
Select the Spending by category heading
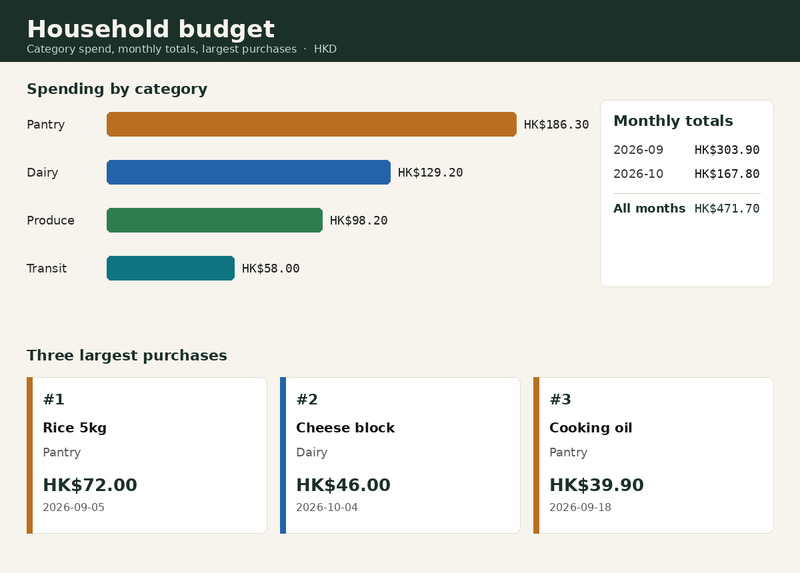click(117, 89)
